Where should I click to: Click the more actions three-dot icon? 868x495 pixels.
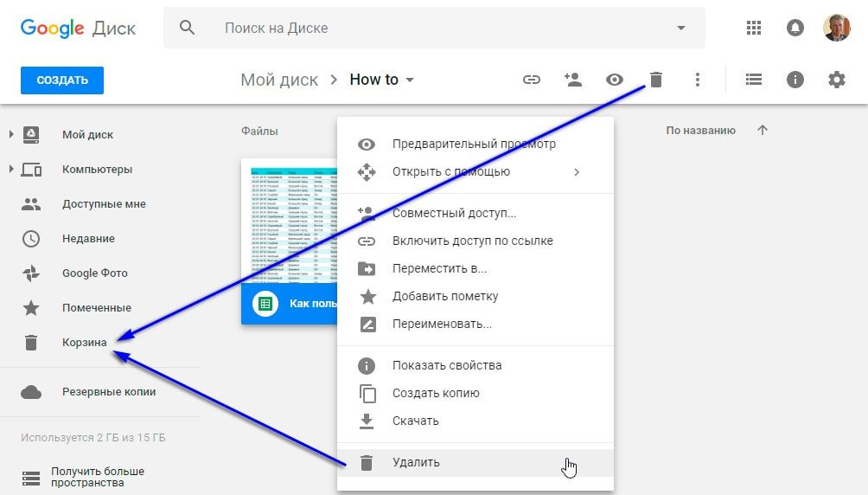click(x=698, y=80)
